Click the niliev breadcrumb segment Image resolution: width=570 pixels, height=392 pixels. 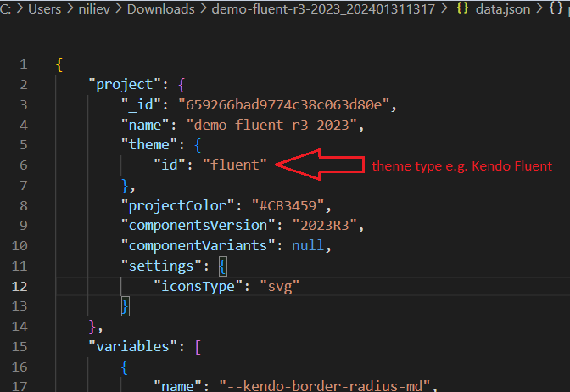(x=94, y=8)
